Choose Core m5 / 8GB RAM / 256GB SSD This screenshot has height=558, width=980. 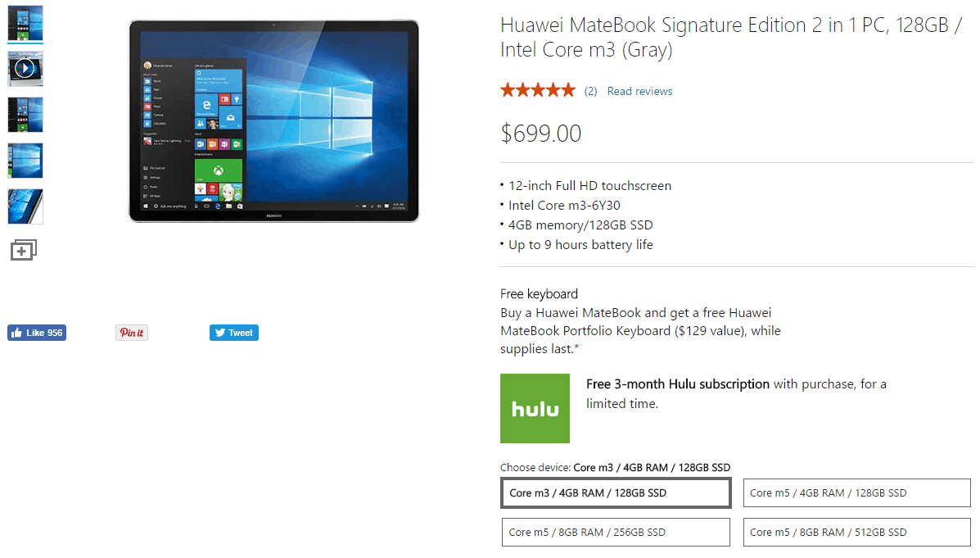(616, 533)
